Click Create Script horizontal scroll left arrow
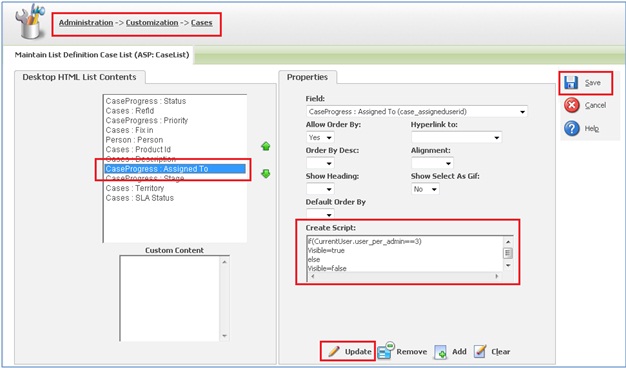The height and width of the screenshot is (368, 626). [x=312, y=276]
